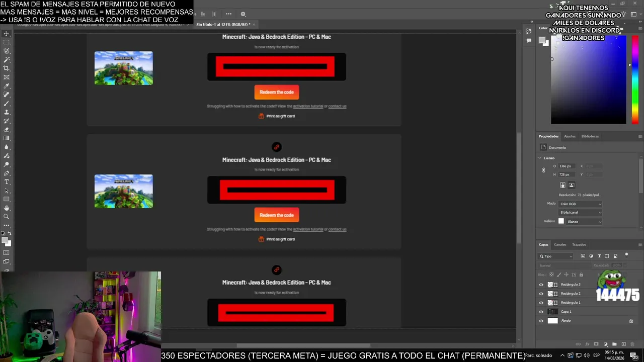Hide the Fondo layer
This screenshot has width=644, height=362.
(541, 321)
